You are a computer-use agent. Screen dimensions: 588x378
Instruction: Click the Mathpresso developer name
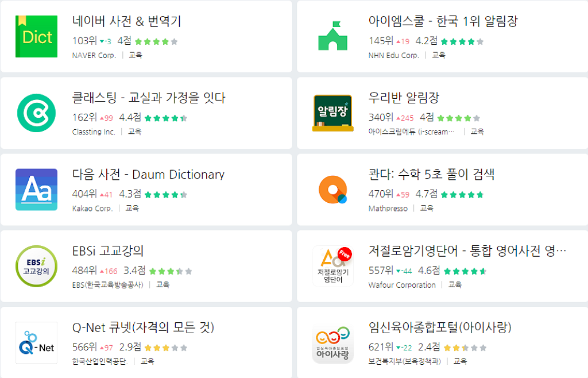[388, 209]
